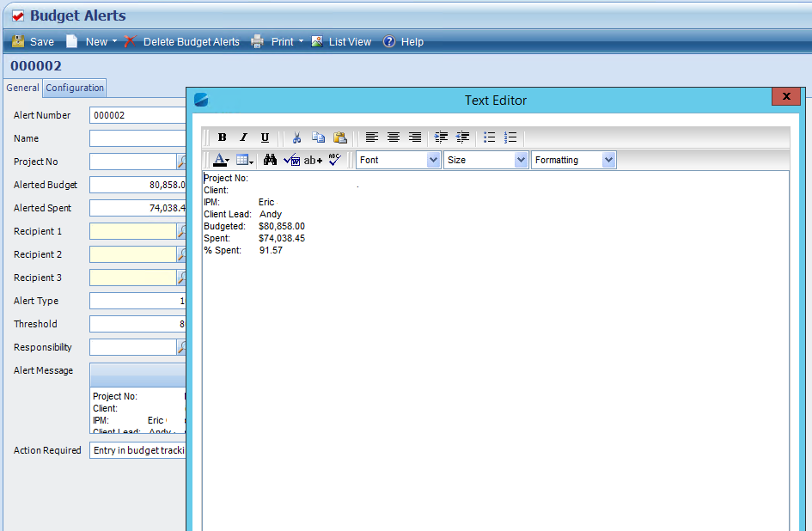Image resolution: width=812 pixels, height=531 pixels.
Task: Click the Alert Type field
Action: 137,301
